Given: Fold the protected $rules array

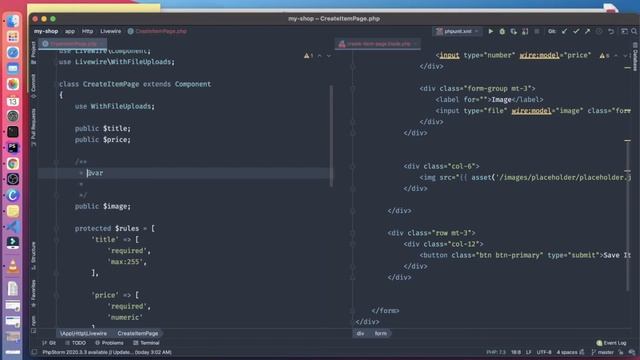Looking at the screenshot, I should 56,229.
